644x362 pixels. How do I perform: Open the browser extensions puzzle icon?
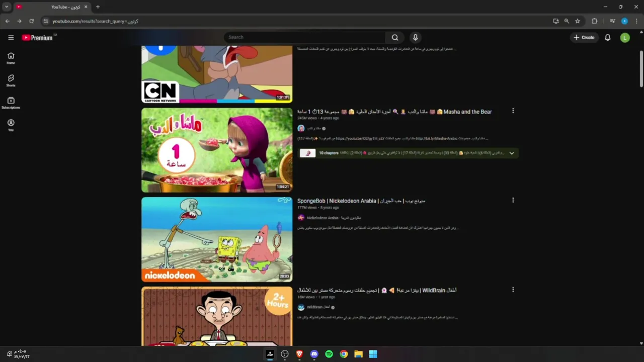coord(595,21)
